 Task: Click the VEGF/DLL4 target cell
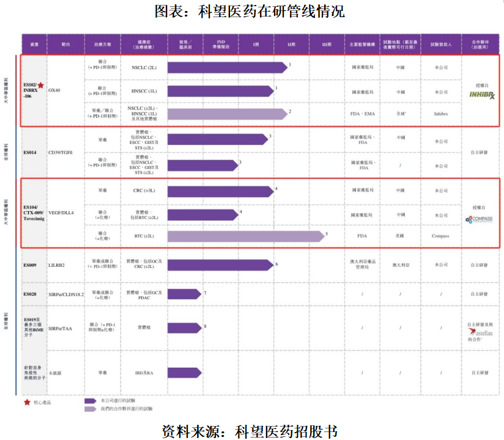[x=61, y=212]
